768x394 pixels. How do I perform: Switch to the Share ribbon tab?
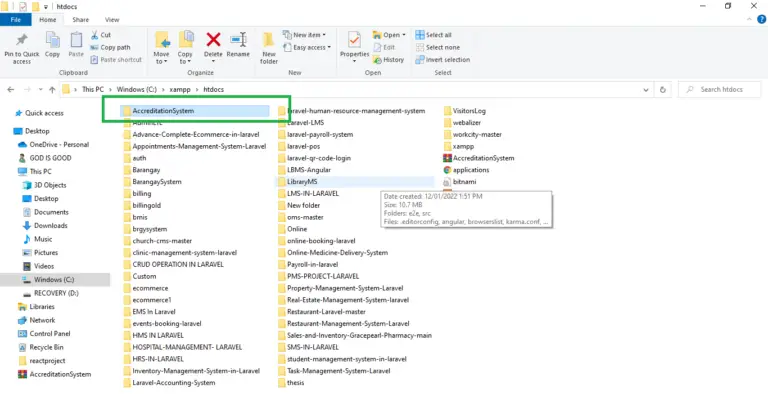point(81,20)
